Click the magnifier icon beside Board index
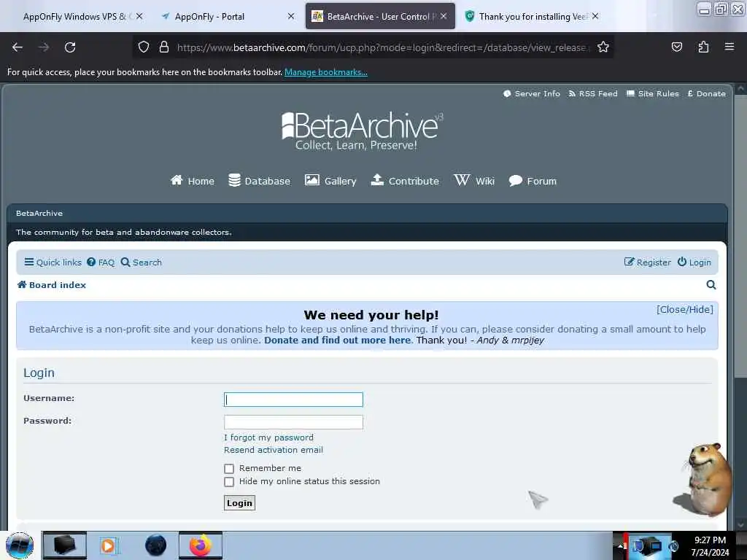The height and width of the screenshot is (560, 747). (x=711, y=285)
